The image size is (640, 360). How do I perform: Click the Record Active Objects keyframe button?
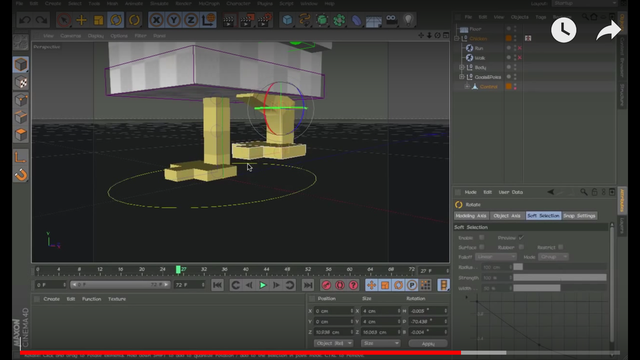point(326,285)
